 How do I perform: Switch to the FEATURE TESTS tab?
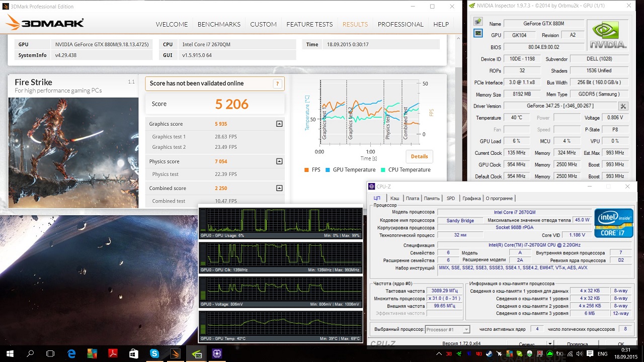point(309,24)
